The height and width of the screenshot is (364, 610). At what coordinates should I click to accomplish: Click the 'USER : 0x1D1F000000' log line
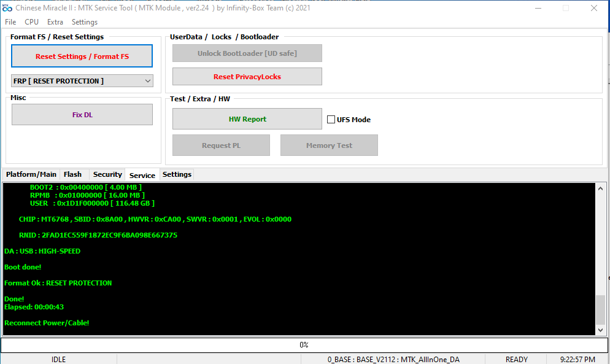[x=92, y=203]
